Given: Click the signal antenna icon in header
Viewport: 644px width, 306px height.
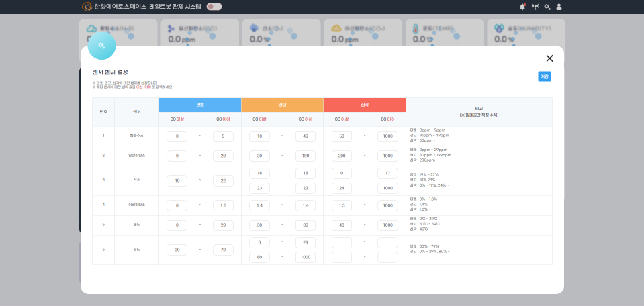Looking at the screenshot, I should coord(535,7).
